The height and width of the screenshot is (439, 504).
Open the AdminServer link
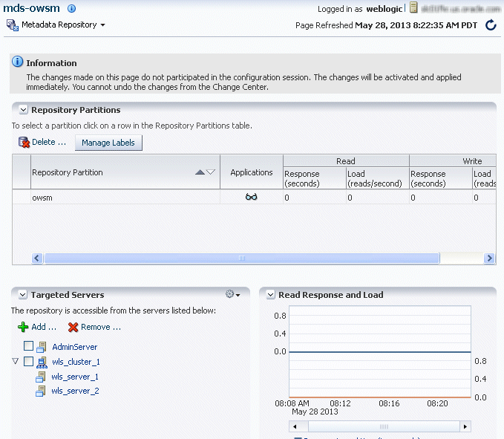(x=74, y=347)
